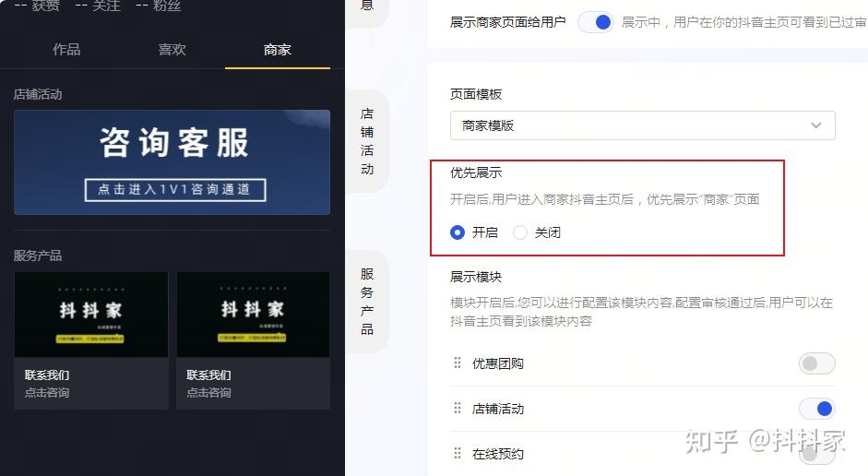Click the 优惠团购 module name

498,363
